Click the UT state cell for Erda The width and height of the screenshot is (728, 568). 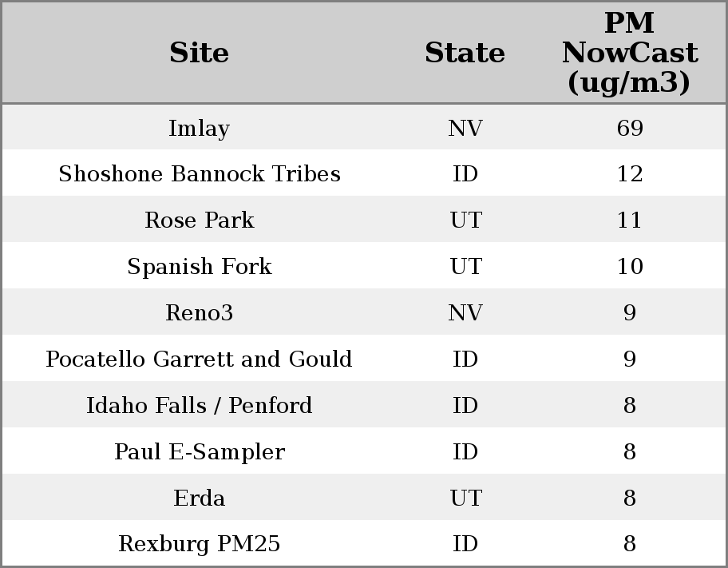pyautogui.click(x=465, y=498)
